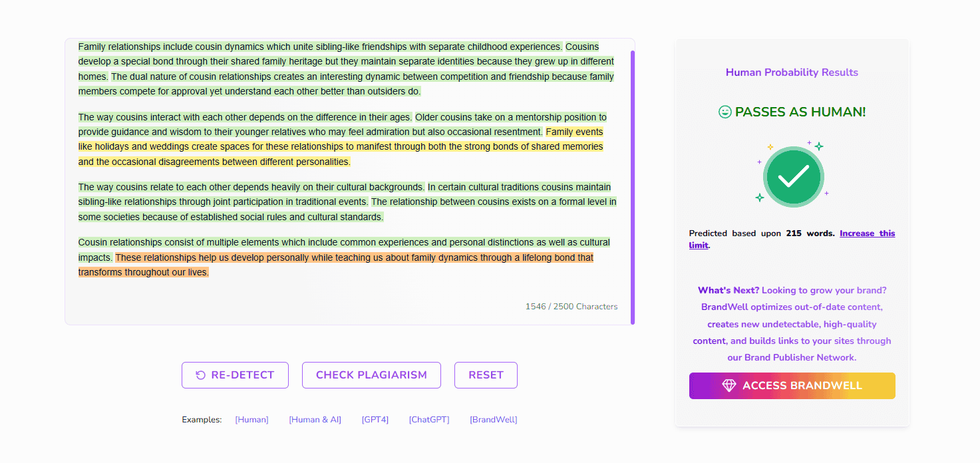This screenshot has width=980, height=463.
Task: Click the orange highlighted sentence about lifelong bond
Action: [x=336, y=265]
